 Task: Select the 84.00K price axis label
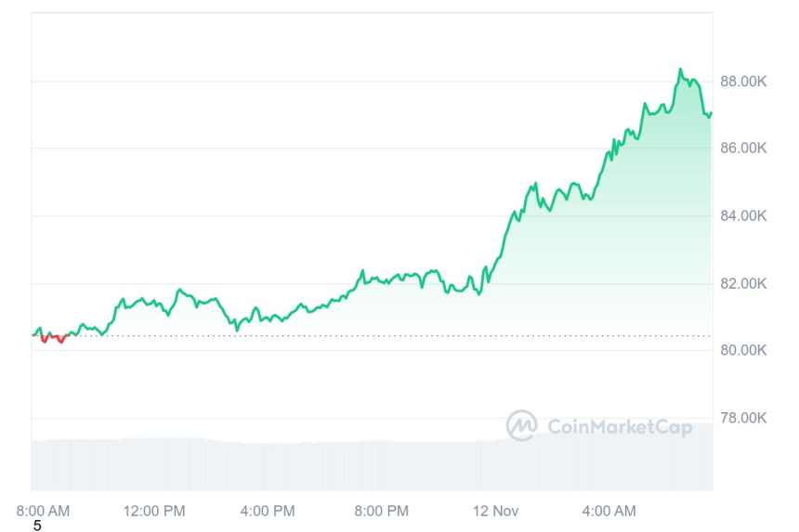tap(743, 216)
